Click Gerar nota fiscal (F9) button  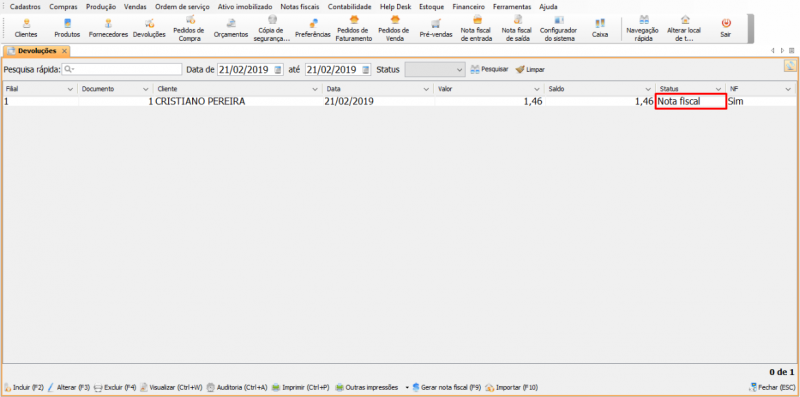point(446,387)
